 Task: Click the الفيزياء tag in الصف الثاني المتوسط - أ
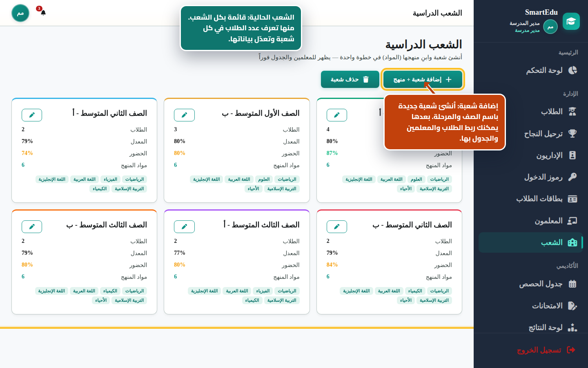click(110, 179)
